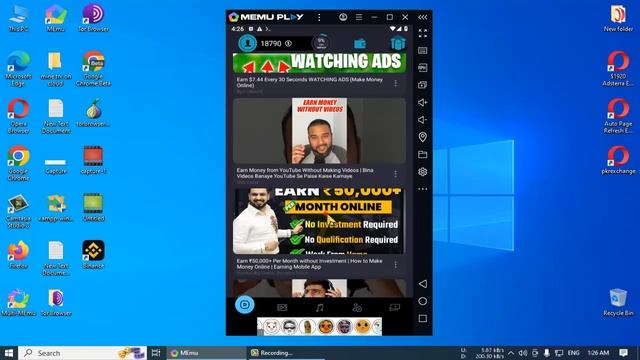Open the taskbar clock showing 1:26 AM
Viewport: 640px width, 360px height.
(x=598, y=353)
